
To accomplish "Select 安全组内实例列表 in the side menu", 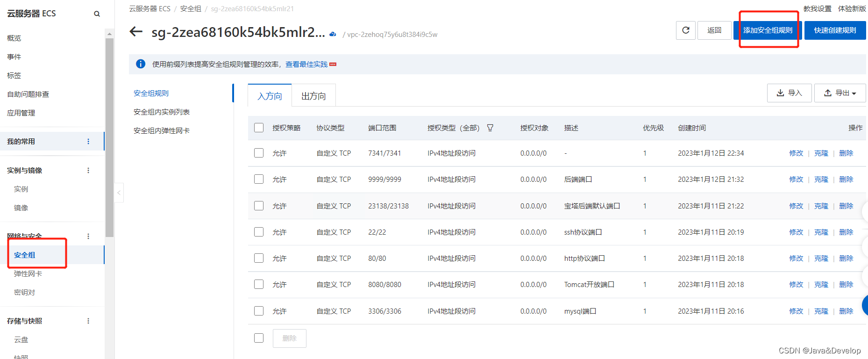I will 162,112.
